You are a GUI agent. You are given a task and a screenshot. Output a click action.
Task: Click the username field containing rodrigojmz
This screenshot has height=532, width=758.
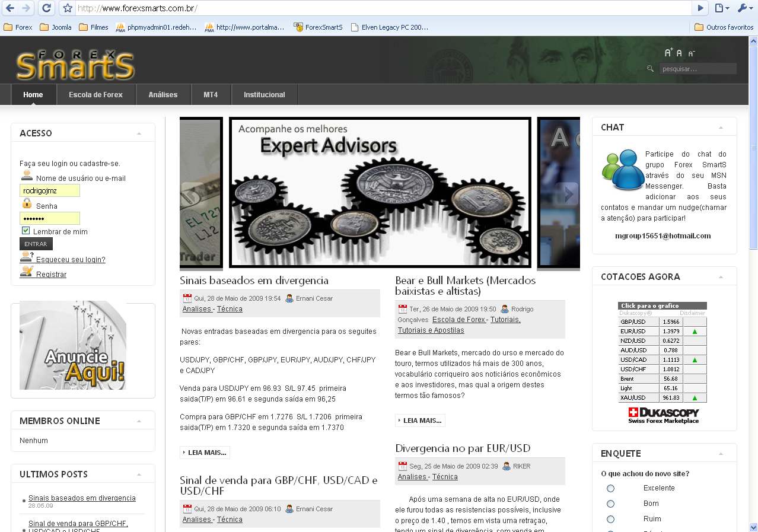point(49,190)
